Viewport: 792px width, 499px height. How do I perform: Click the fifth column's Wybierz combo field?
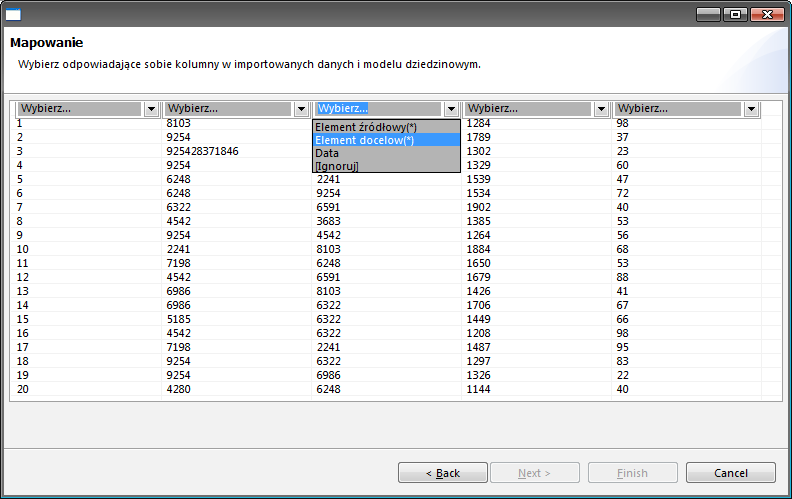coord(678,109)
